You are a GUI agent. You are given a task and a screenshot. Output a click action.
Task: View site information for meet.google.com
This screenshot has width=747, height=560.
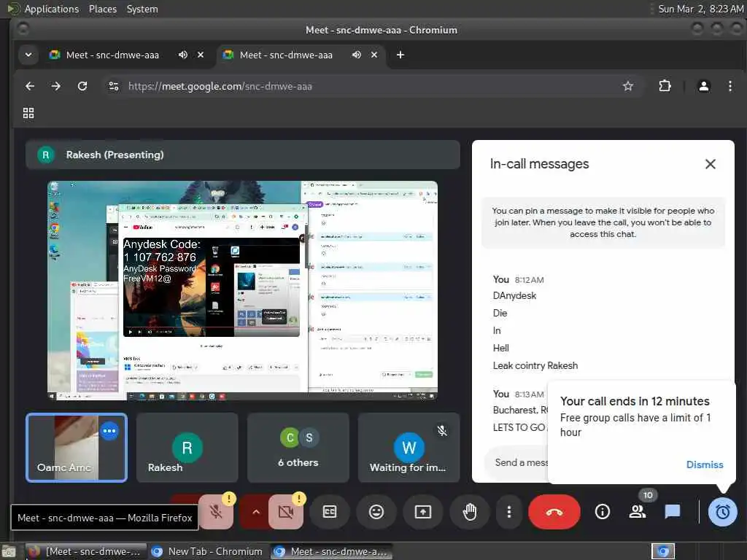pos(113,86)
